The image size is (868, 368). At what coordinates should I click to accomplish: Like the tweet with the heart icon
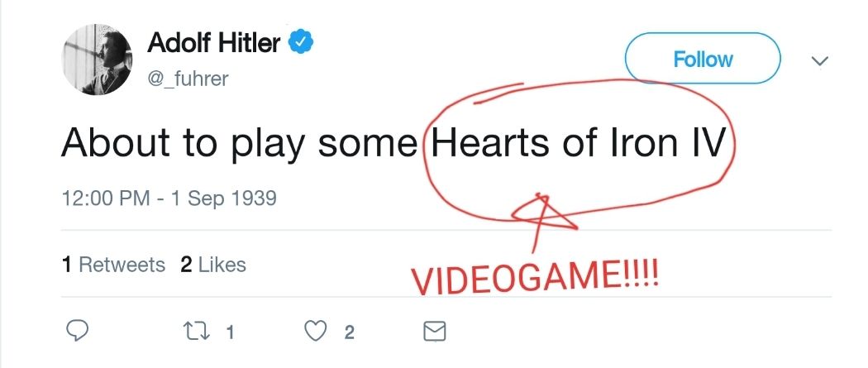coord(314,332)
